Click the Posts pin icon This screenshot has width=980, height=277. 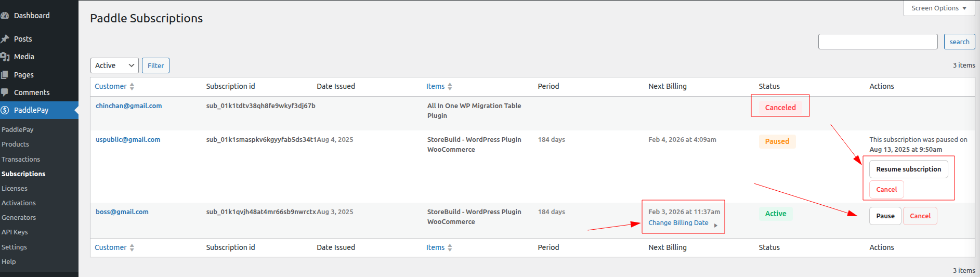coord(5,39)
